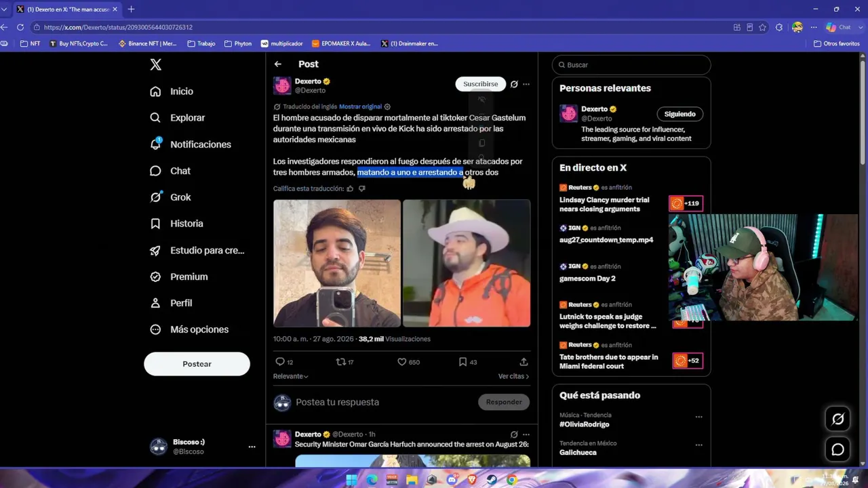
Task: Open the Copilot Chat button in browser toolbar
Action: coord(838,27)
